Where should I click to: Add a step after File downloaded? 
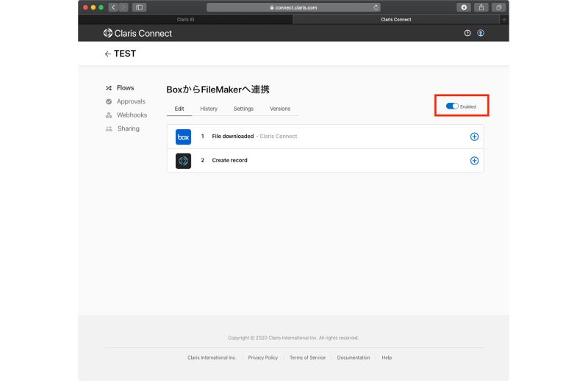tap(474, 137)
